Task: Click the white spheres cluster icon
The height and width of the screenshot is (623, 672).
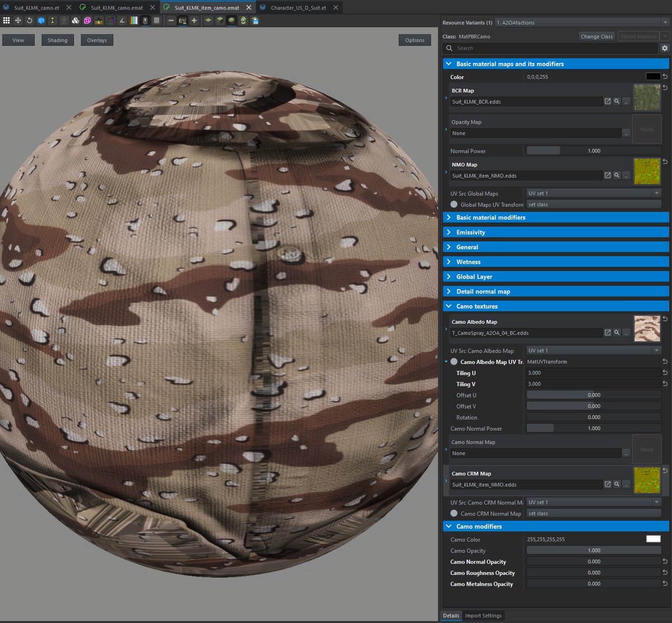Action: pos(76,20)
